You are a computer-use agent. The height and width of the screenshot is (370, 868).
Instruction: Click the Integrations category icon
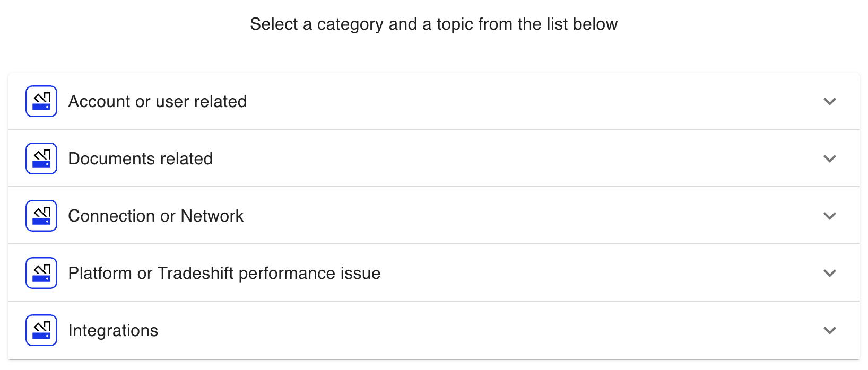(41, 330)
